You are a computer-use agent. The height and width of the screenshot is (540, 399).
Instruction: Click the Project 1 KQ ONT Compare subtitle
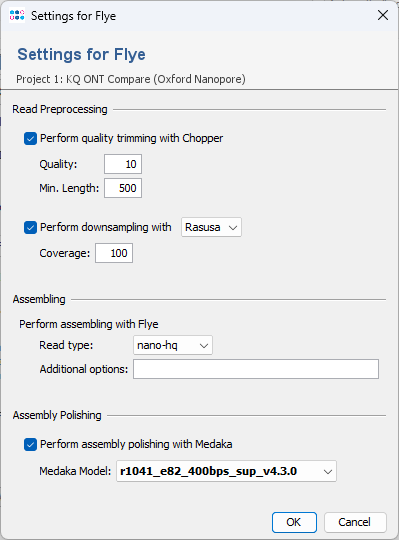coord(131,79)
